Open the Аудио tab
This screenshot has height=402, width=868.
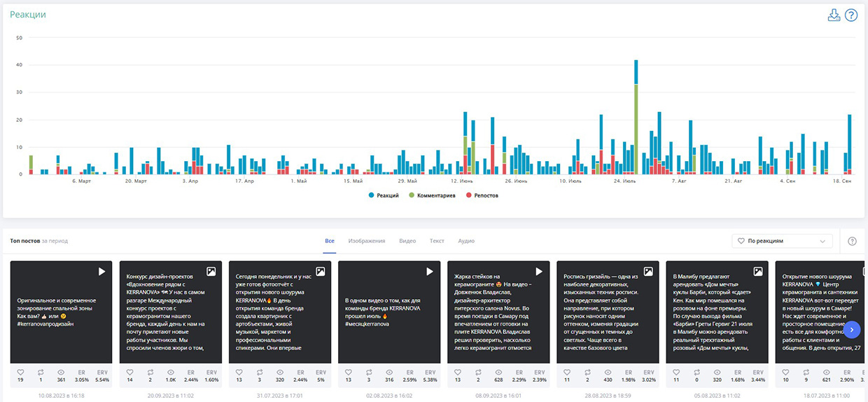coord(466,241)
